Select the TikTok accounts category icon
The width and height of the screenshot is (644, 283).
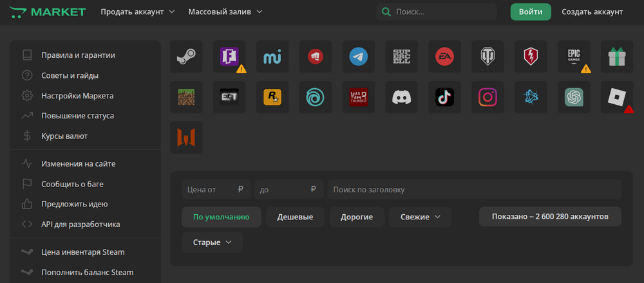click(x=444, y=97)
